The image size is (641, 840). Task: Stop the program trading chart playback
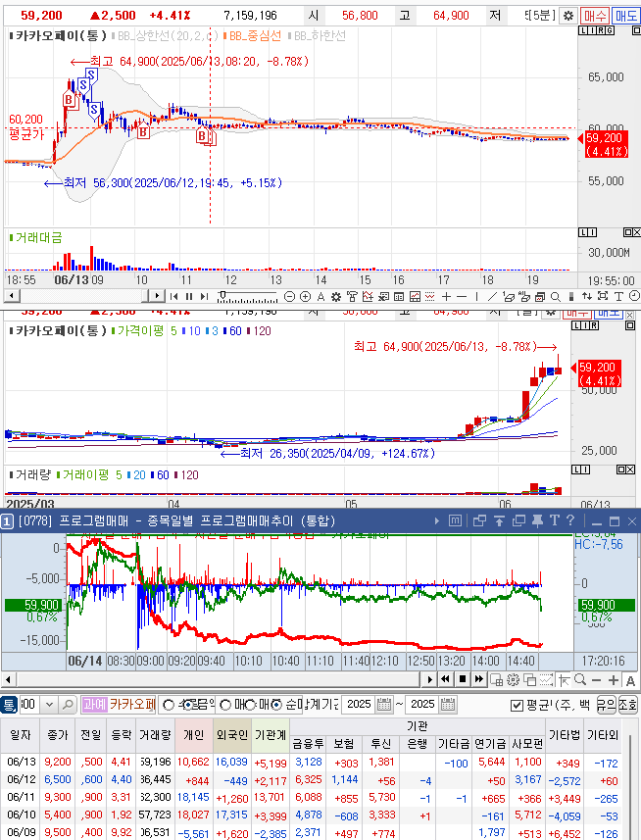coord(463,680)
